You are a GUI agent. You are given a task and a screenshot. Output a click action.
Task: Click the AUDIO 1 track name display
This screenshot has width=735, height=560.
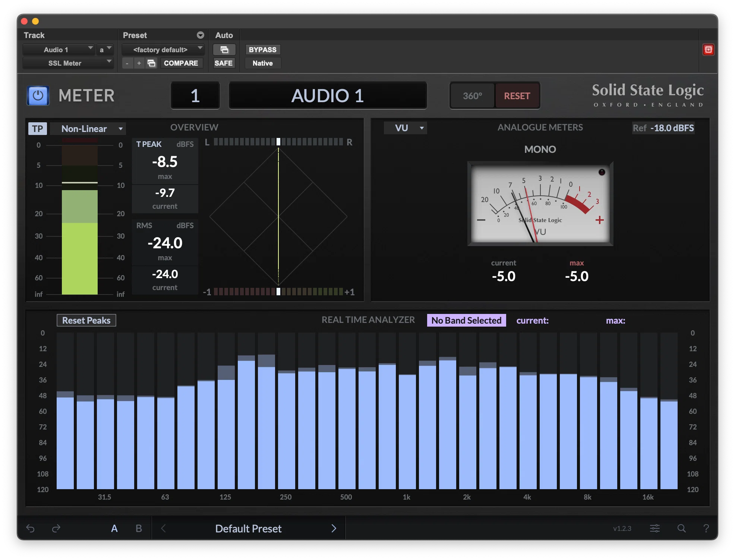pos(328,96)
